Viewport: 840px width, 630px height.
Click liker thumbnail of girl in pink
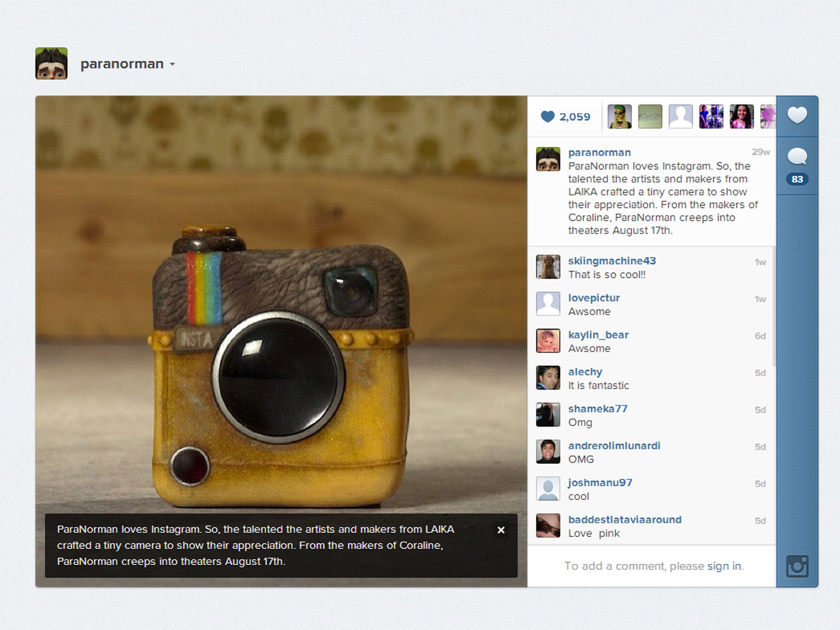point(742,116)
